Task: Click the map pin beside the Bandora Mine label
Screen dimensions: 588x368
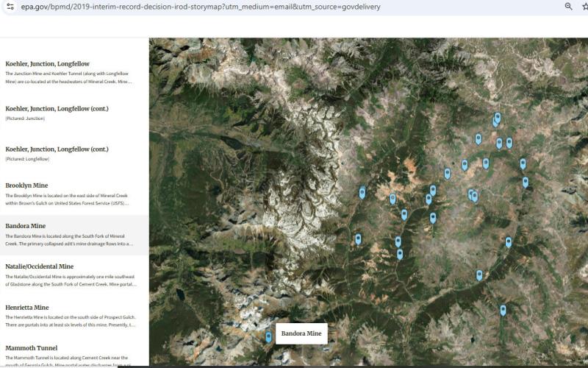Action: point(268,337)
